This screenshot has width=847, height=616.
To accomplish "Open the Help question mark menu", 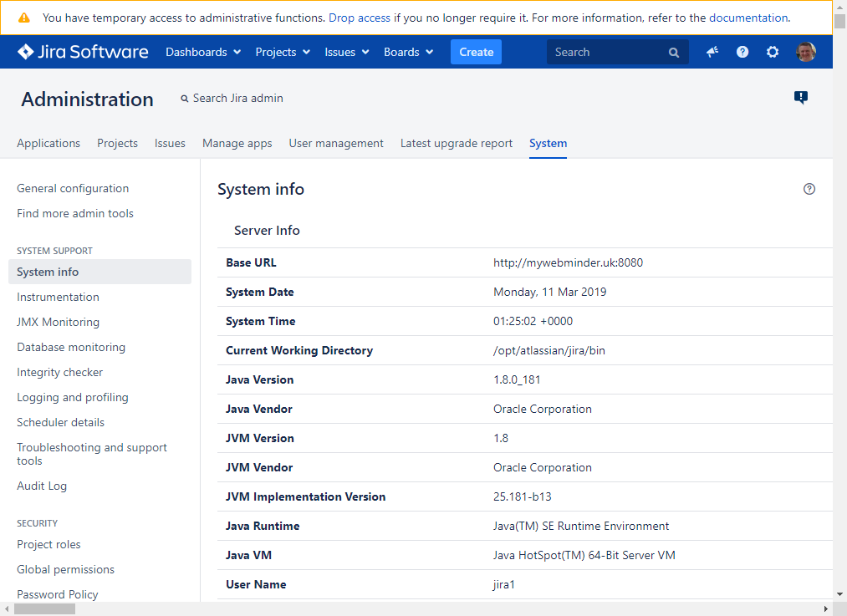I will click(742, 52).
